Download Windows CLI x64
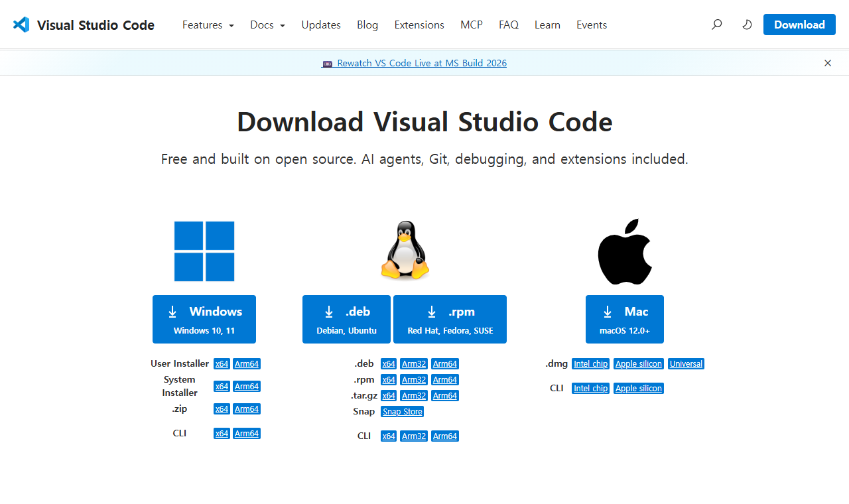Viewport: 849px width, 504px height. (222, 434)
